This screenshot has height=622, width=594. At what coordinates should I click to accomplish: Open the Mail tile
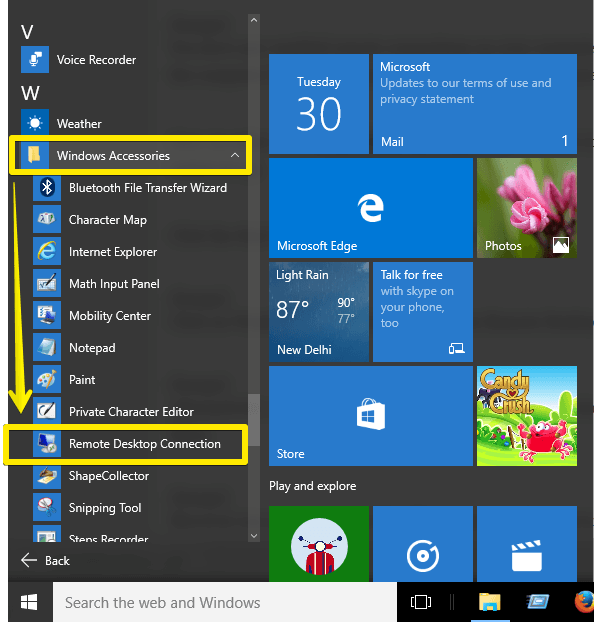[x=475, y=104]
